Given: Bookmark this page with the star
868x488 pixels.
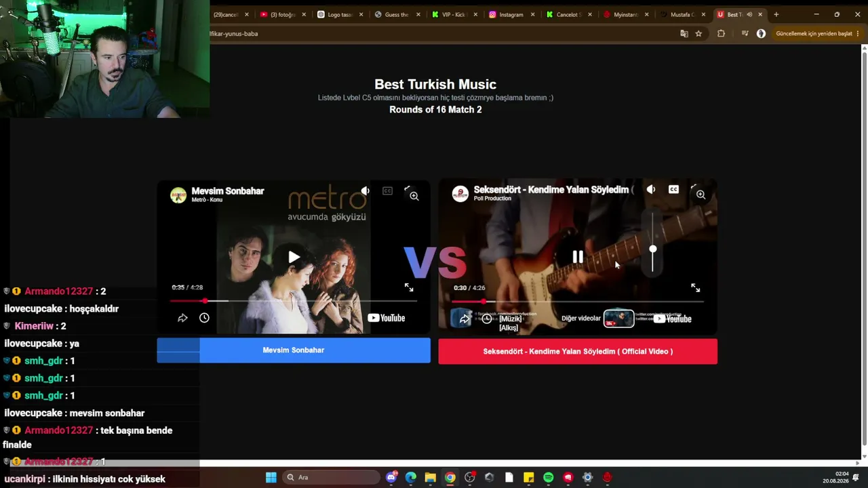Looking at the screenshot, I should [x=698, y=33].
